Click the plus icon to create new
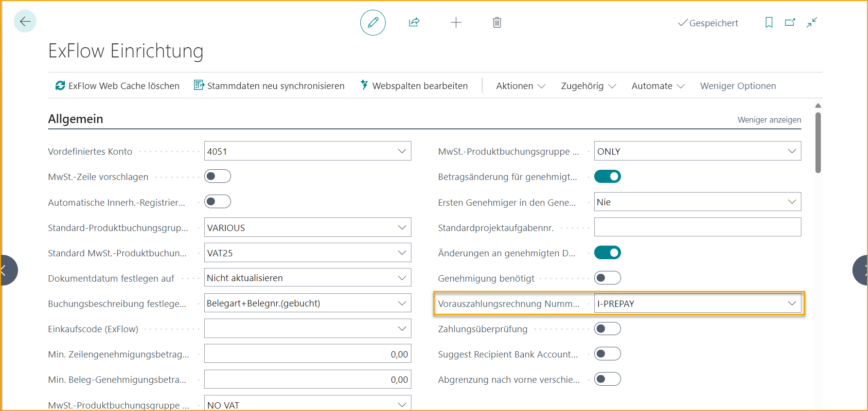Viewport: 868px width, 411px height. point(456,22)
